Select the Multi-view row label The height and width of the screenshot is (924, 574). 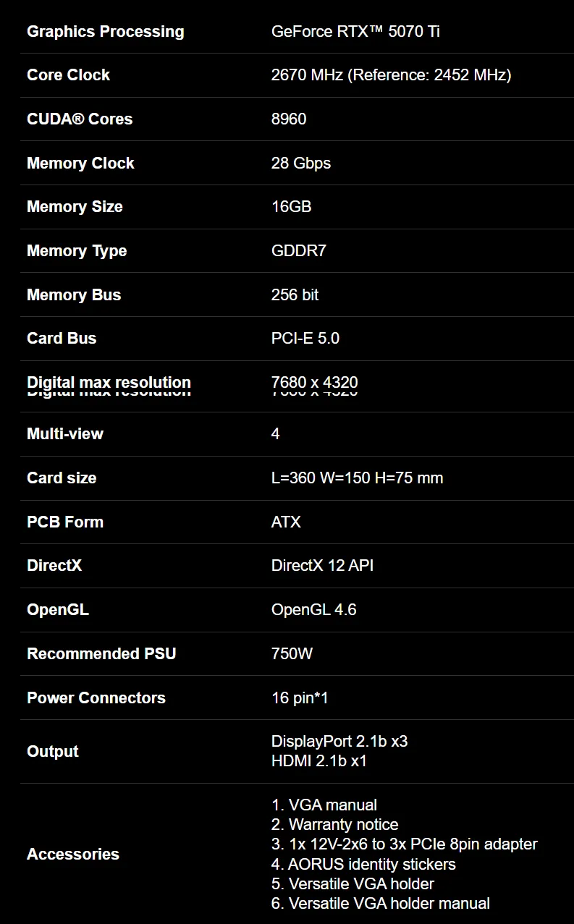click(x=65, y=434)
